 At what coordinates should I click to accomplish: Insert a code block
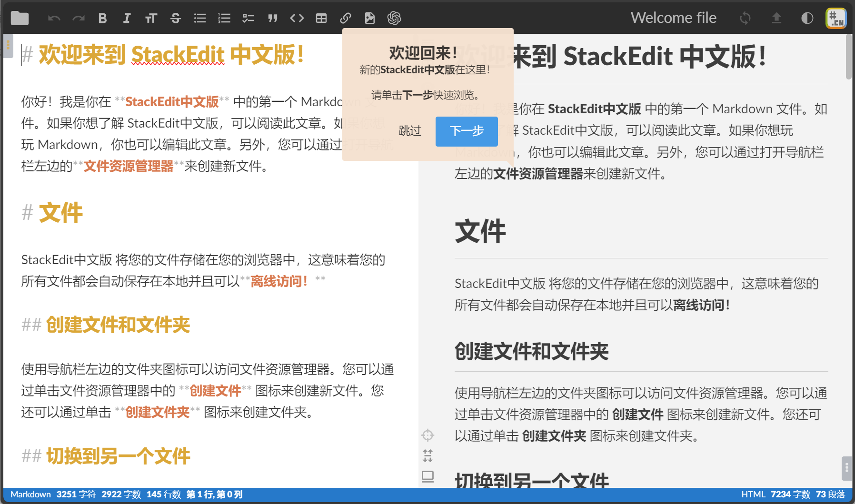(297, 18)
